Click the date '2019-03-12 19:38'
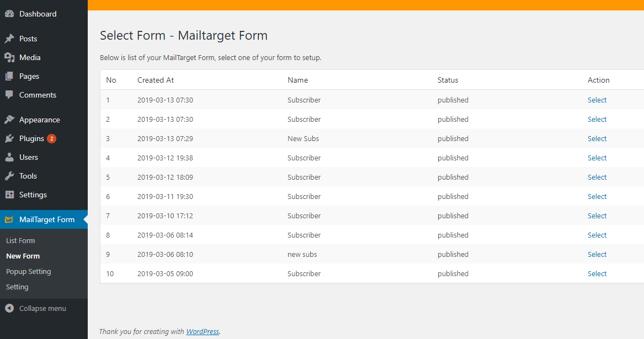Image resolution: width=644 pixels, height=339 pixels. click(x=165, y=158)
